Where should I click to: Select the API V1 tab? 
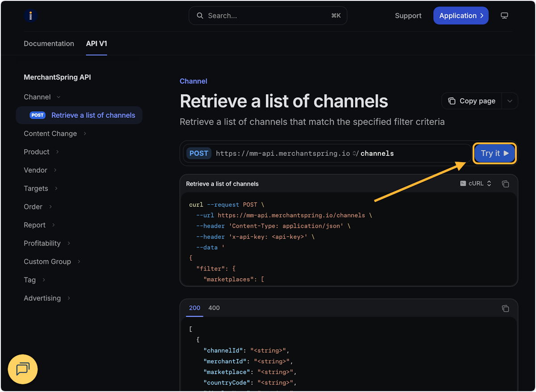(x=96, y=43)
